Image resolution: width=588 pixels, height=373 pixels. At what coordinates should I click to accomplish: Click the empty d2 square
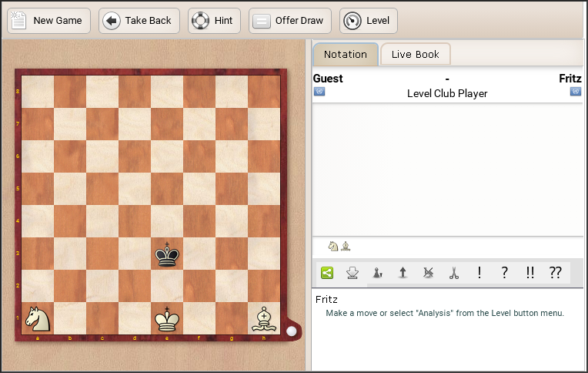coord(135,286)
